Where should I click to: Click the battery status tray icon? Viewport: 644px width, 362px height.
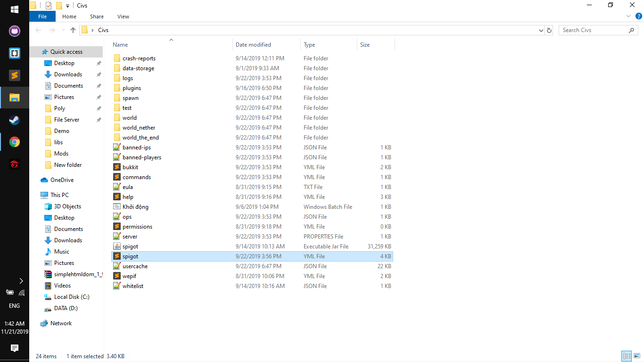tap(9, 292)
